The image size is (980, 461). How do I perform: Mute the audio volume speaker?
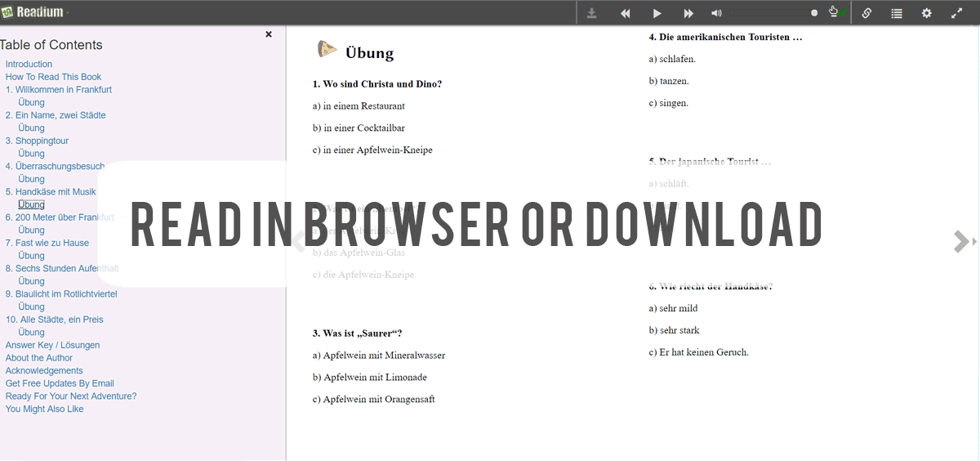tap(716, 13)
